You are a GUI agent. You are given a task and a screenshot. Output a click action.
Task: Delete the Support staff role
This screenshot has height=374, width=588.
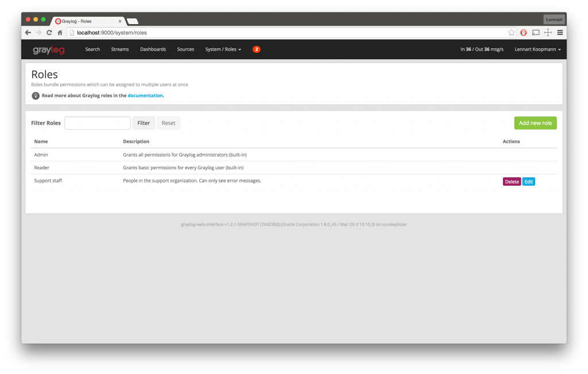[x=511, y=181]
